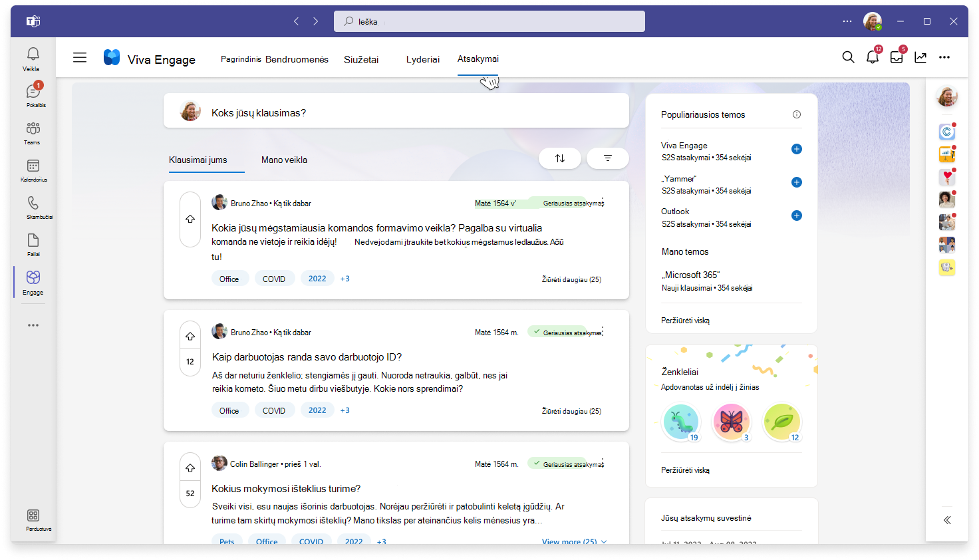Open the leaf badge with count 12
The width and height of the screenshot is (979, 560).
(781, 422)
